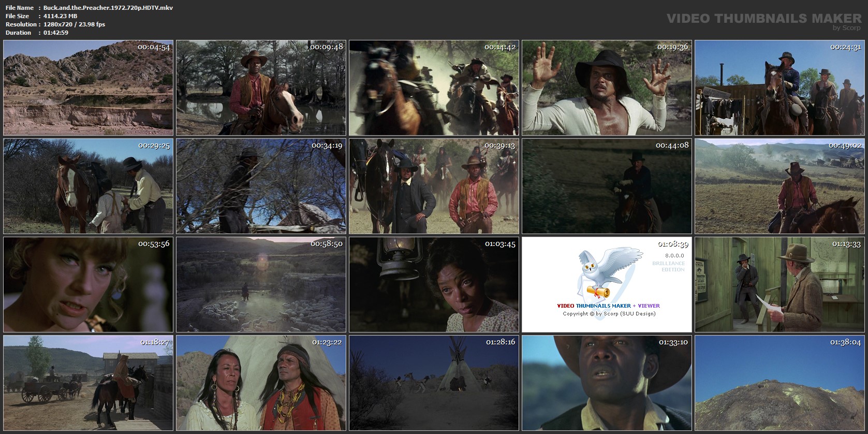Click the duration value 01:42:59
This screenshot has width=868, height=434.
(56, 33)
